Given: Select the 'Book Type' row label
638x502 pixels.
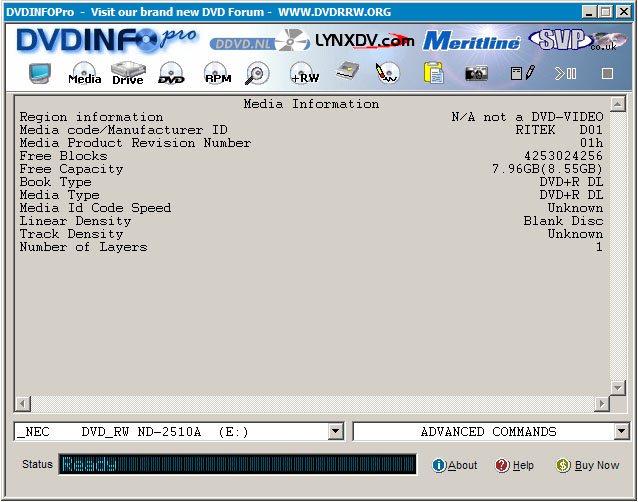Looking at the screenshot, I should point(55,182).
